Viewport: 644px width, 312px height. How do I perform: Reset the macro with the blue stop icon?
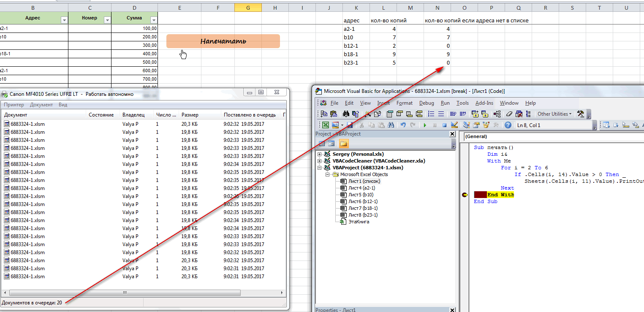tap(444, 125)
